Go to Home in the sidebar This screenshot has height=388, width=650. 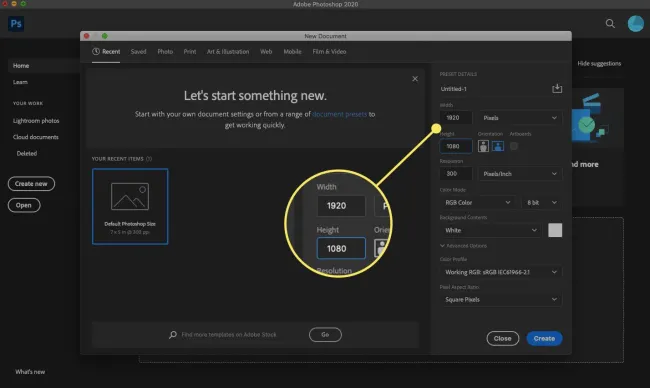(21, 65)
